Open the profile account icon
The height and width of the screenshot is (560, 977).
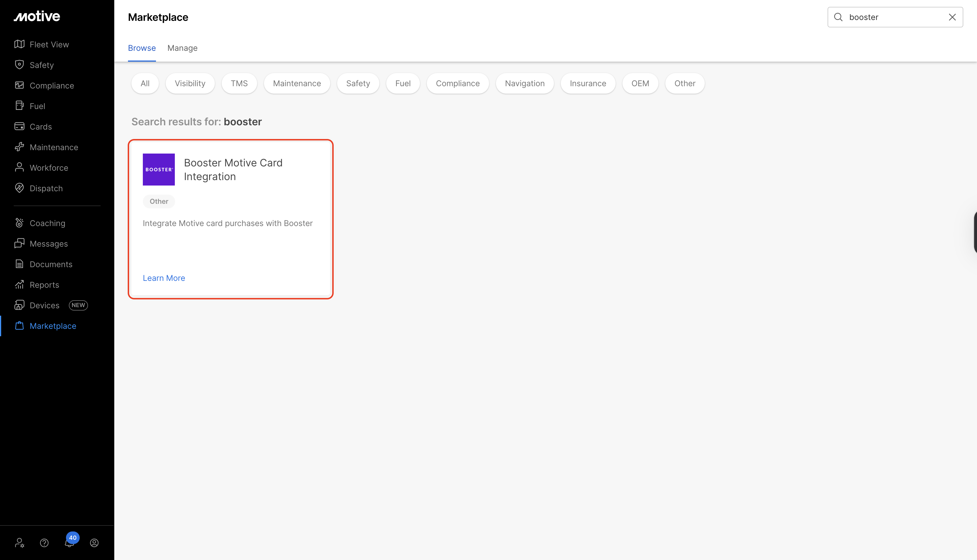click(x=94, y=543)
